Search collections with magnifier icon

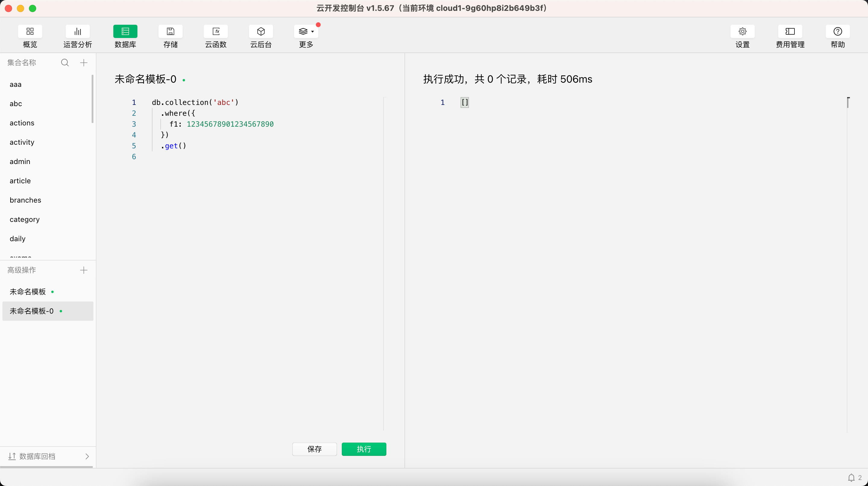point(65,63)
